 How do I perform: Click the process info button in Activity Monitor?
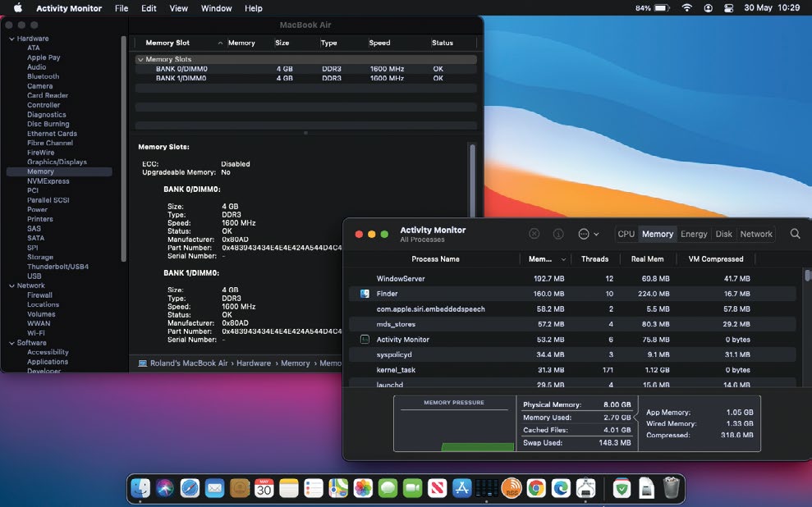click(x=558, y=234)
